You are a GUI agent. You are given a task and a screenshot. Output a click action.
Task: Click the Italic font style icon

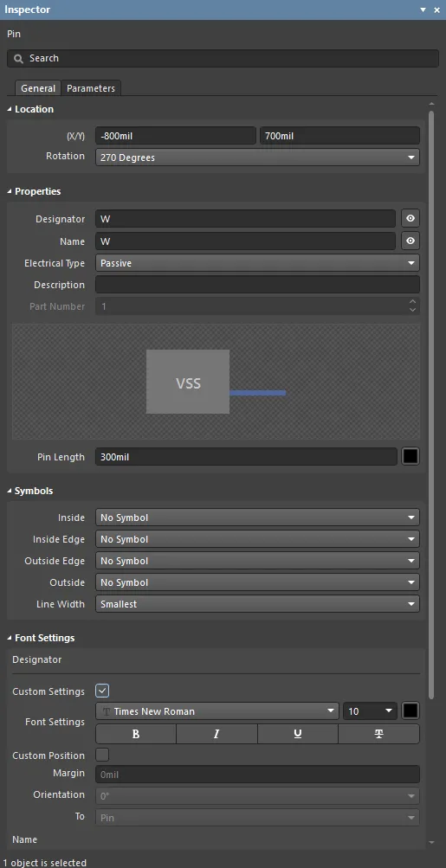(217, 734)
